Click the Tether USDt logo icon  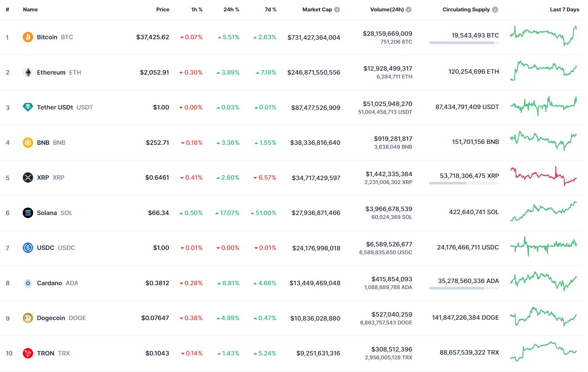pos(28,107)
